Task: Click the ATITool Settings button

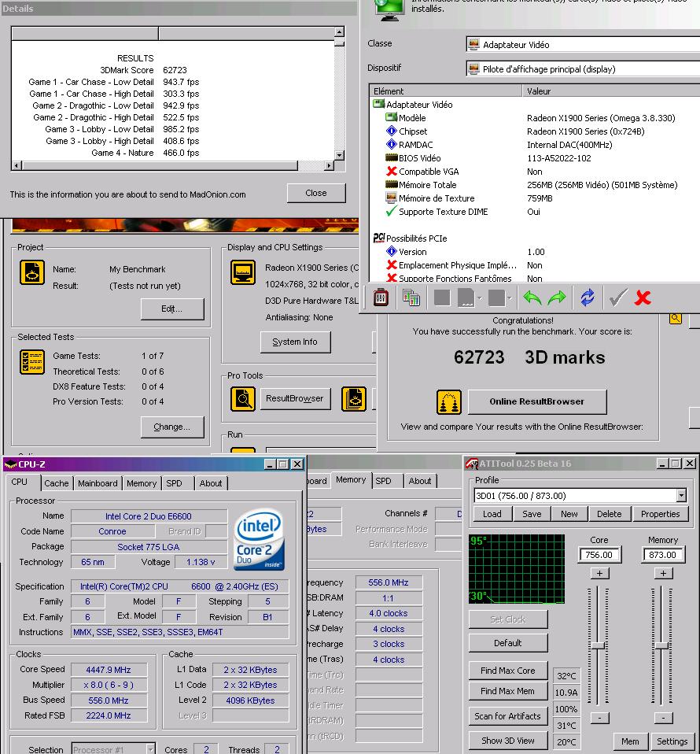Action: click(672, 741)
